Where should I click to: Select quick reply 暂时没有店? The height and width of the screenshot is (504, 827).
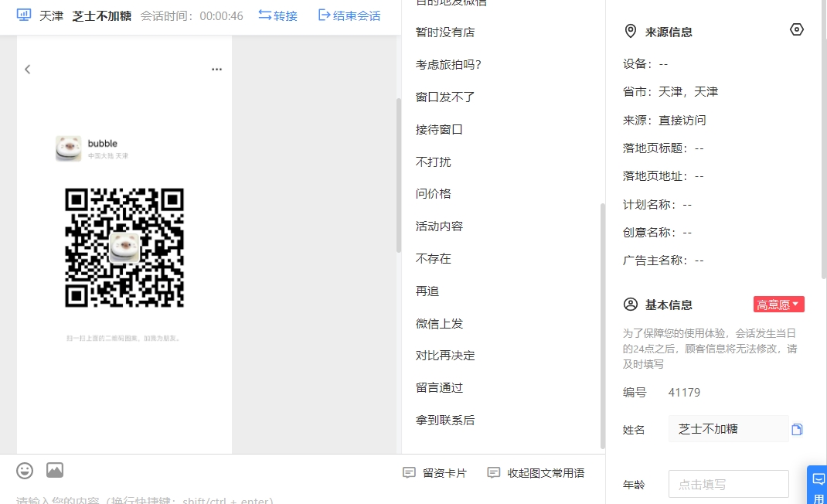[445, 32]
